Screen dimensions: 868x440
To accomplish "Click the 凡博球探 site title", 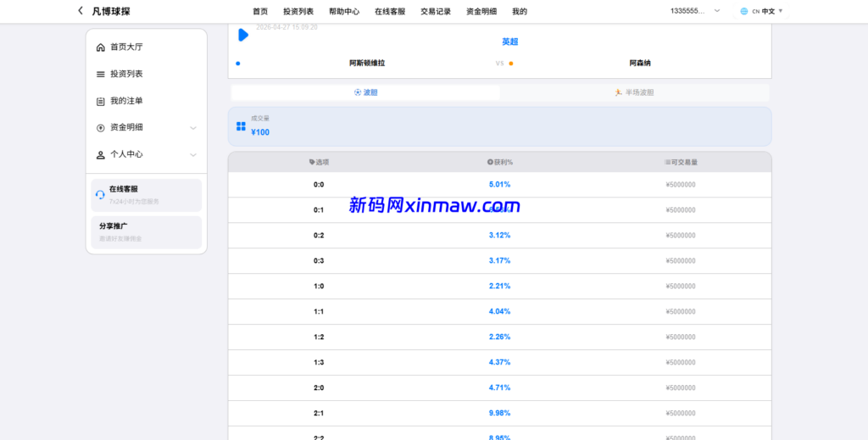I will pyautogui.click(x=111, y=11).
